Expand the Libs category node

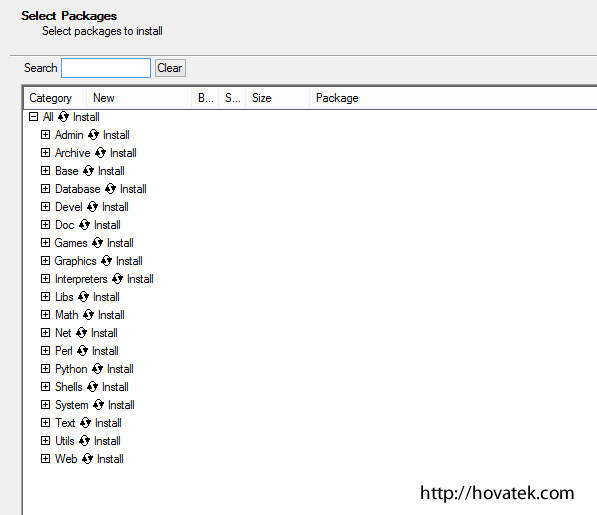(45, 296)
